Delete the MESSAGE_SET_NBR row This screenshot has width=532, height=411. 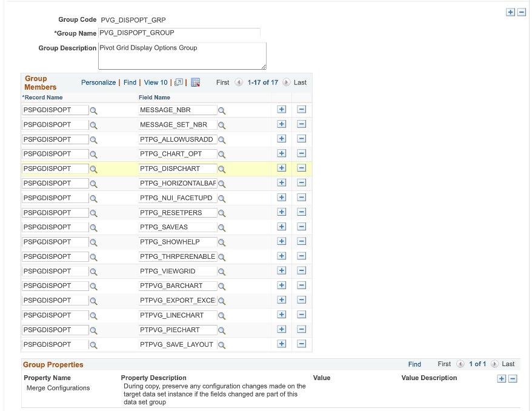tap(301, 124)
